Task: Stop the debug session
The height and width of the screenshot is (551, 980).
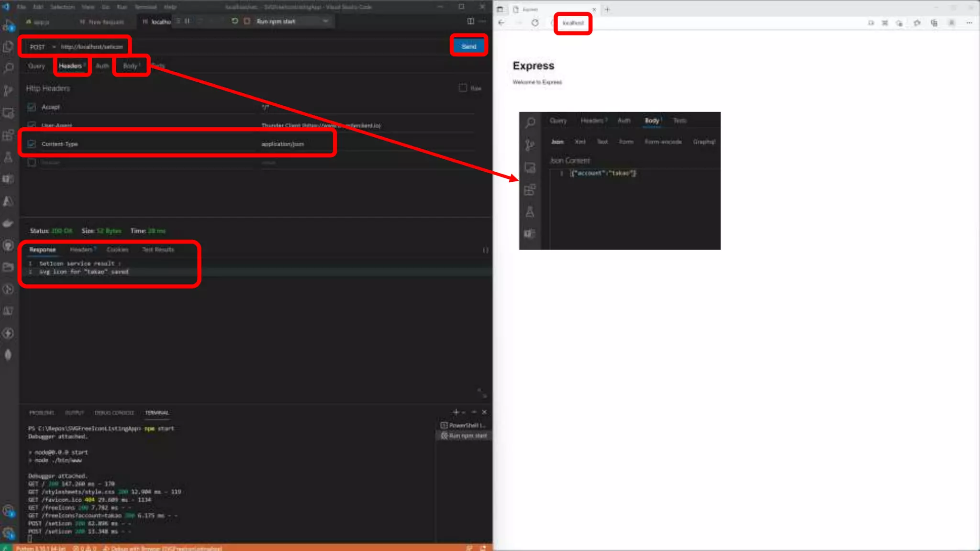Action: tap(247, 21)
